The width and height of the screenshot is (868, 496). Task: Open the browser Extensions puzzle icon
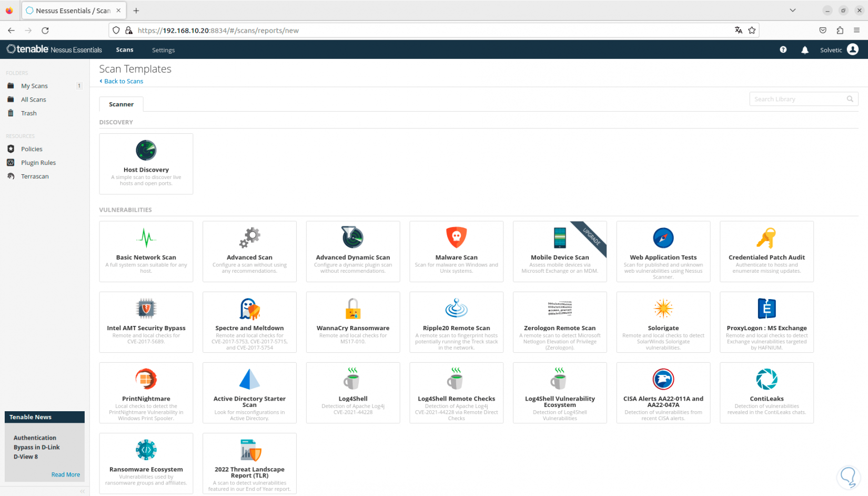(x=840, y=31)
